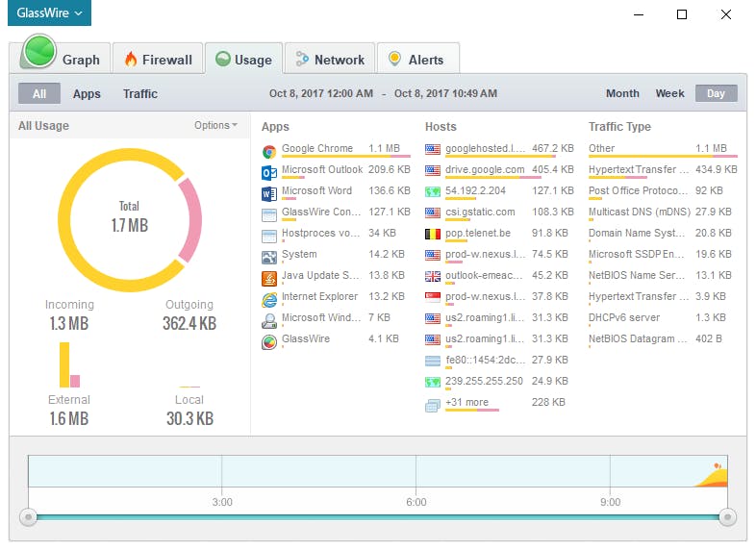This screenshot has width=756, height=550.
Task: Click the alert marker on the timeline
Action: pyautogui.click(x=718, y=466)
